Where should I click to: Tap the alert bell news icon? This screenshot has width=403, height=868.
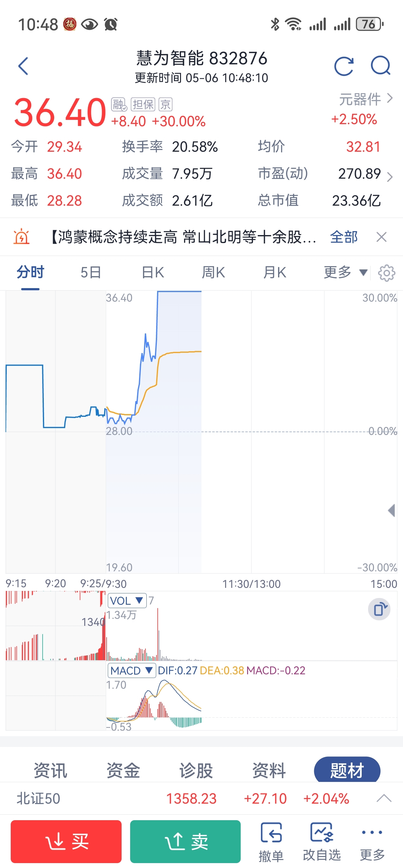pos(21,237)
